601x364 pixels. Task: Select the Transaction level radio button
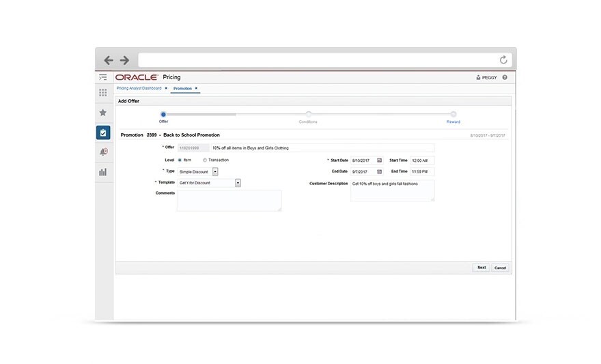(x=205, y=160)
